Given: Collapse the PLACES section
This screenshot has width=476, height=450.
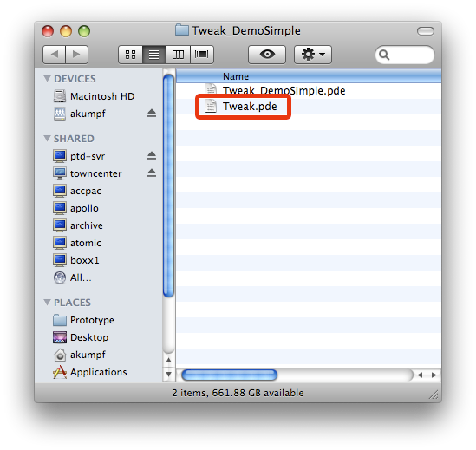Looking at the screenshot, I should pos(47,303).
